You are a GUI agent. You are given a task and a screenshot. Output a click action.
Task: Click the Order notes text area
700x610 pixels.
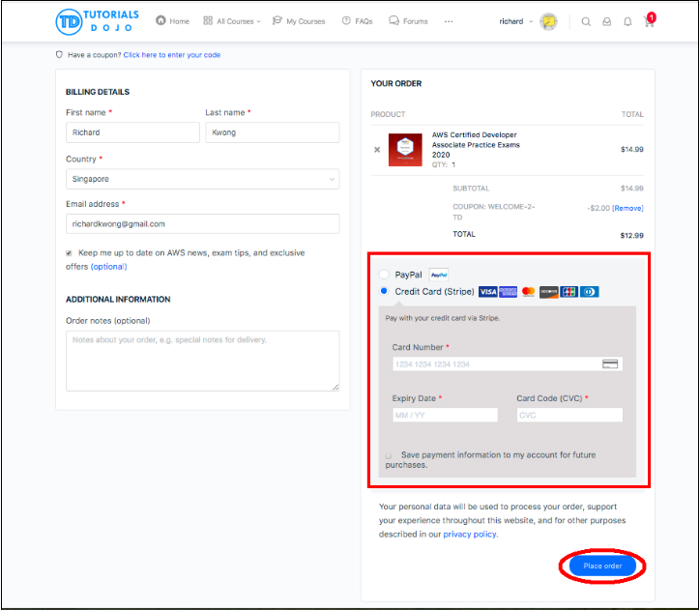tap(203, 361)
